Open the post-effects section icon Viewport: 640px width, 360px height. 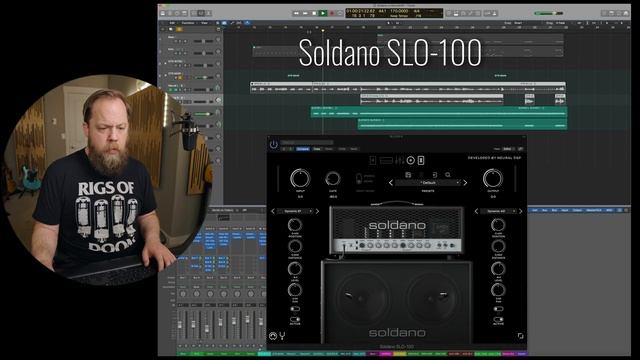point(421,160)
